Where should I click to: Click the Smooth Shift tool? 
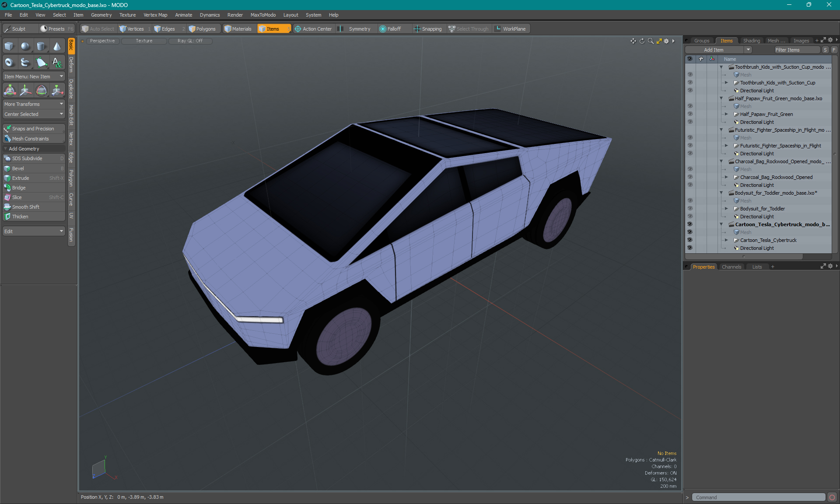click(34, 207)
